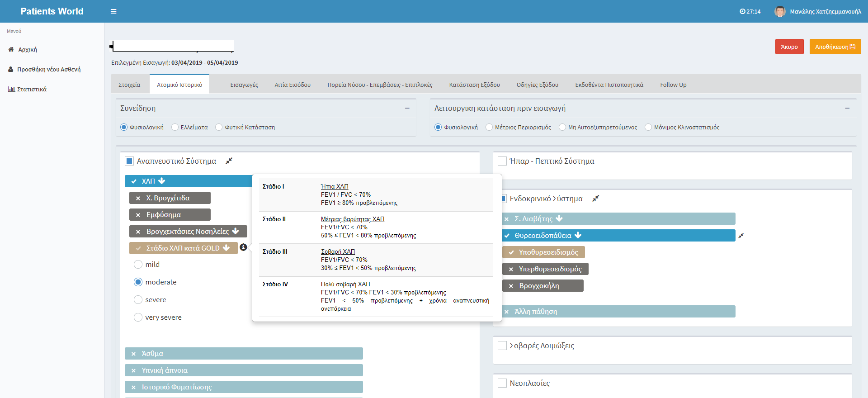This screenshot has width=868, height=398.
Task: Select Φυτική Κατάσταση radio option
Action: click(219, 128)
